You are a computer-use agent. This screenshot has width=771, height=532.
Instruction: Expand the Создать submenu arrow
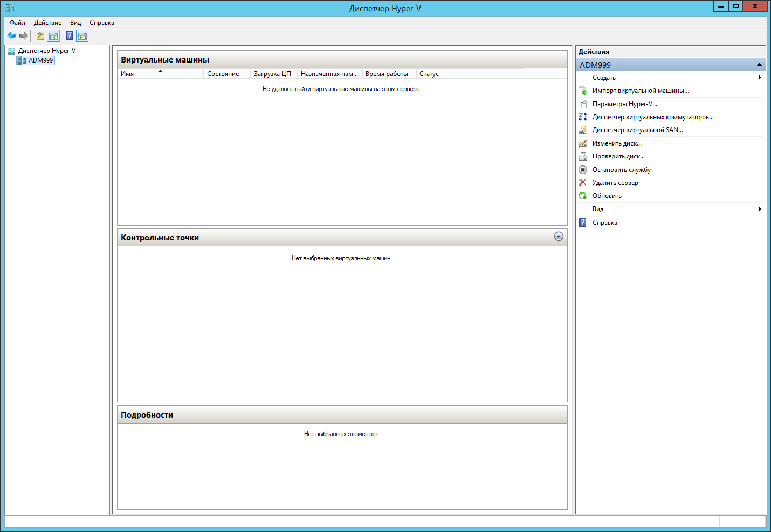click(760, 78)
